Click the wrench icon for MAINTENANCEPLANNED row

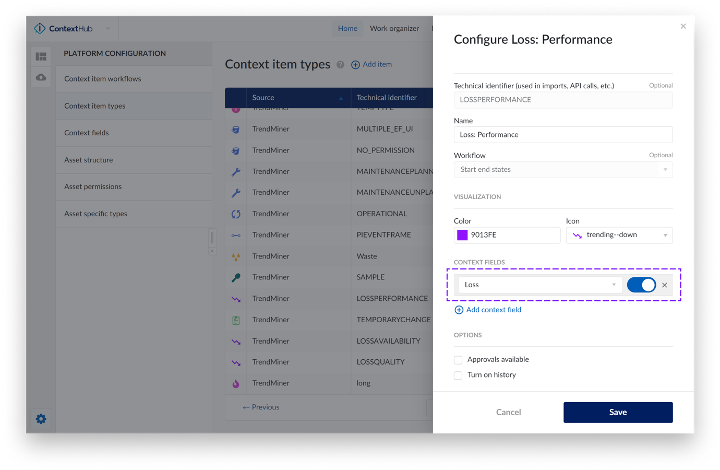click(236, 171)
